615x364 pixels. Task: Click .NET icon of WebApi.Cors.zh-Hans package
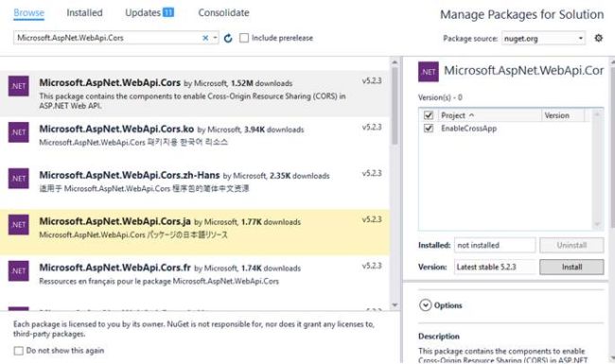pos(18,179)
